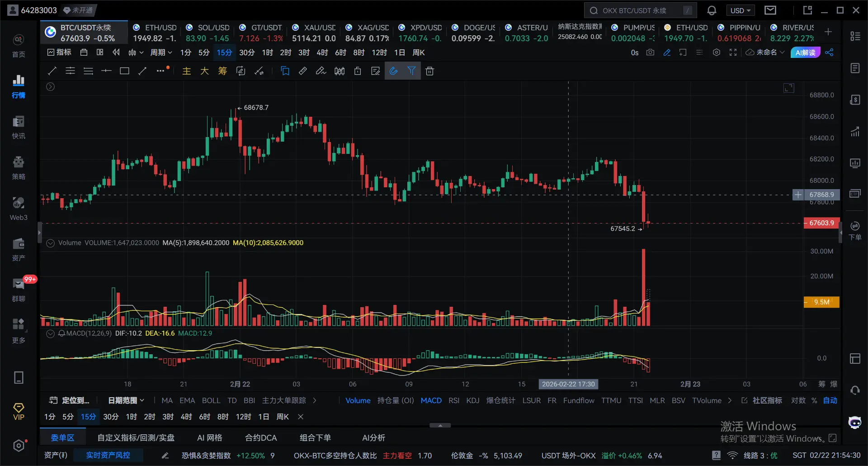Delete drawings with the trash icon

[430, 71]
